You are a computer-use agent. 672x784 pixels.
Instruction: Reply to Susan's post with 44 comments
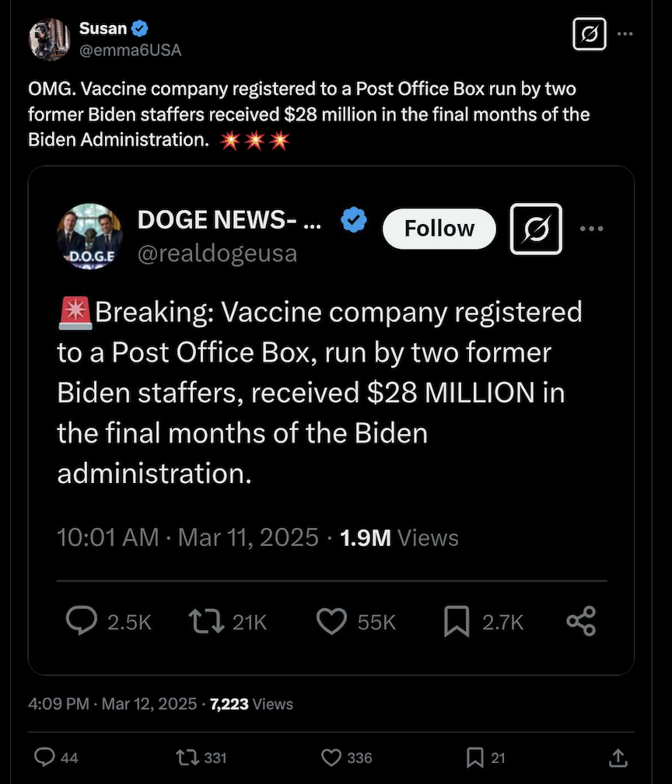click(46, 757)
